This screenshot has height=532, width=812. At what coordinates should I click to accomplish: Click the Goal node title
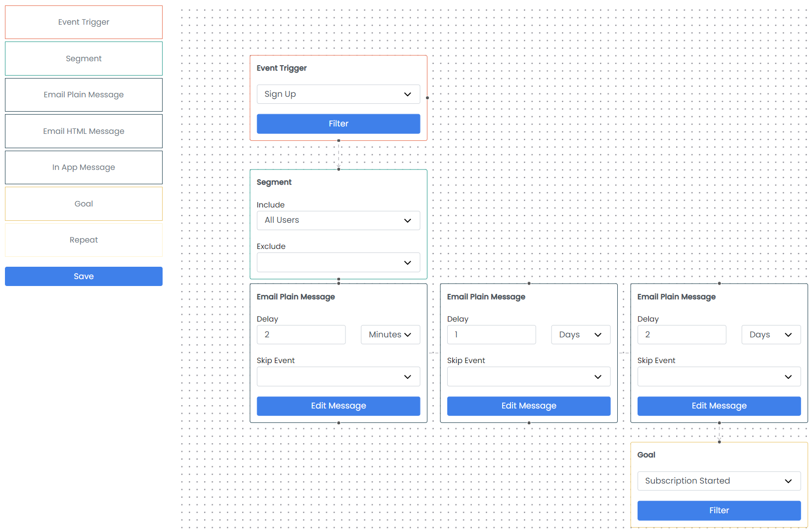(646, 455)
